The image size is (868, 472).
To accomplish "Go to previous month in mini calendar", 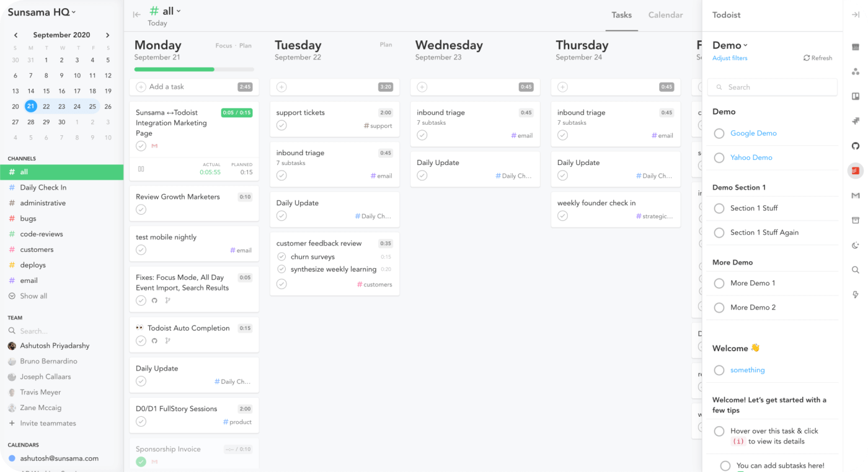I will 15,35.
